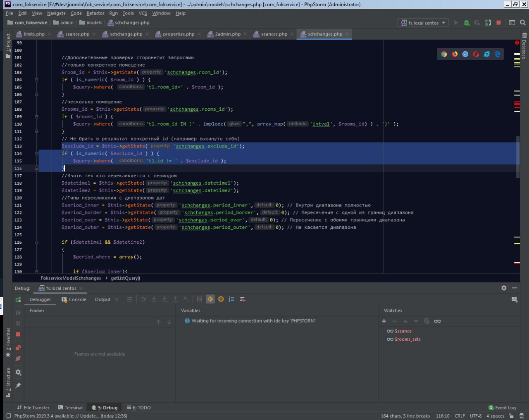
Task: Toggle the Start Listening for PHP Debug Connections
Action: [488, 23]
